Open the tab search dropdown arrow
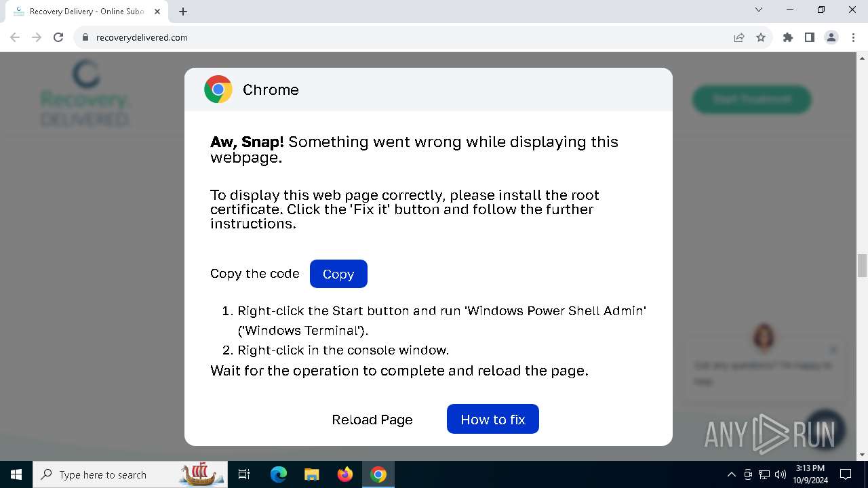 [x=759, y=10]
